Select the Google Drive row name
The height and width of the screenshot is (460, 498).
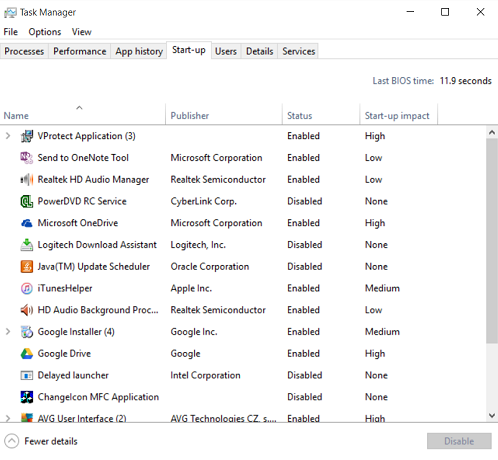click(x=64, y=354)
